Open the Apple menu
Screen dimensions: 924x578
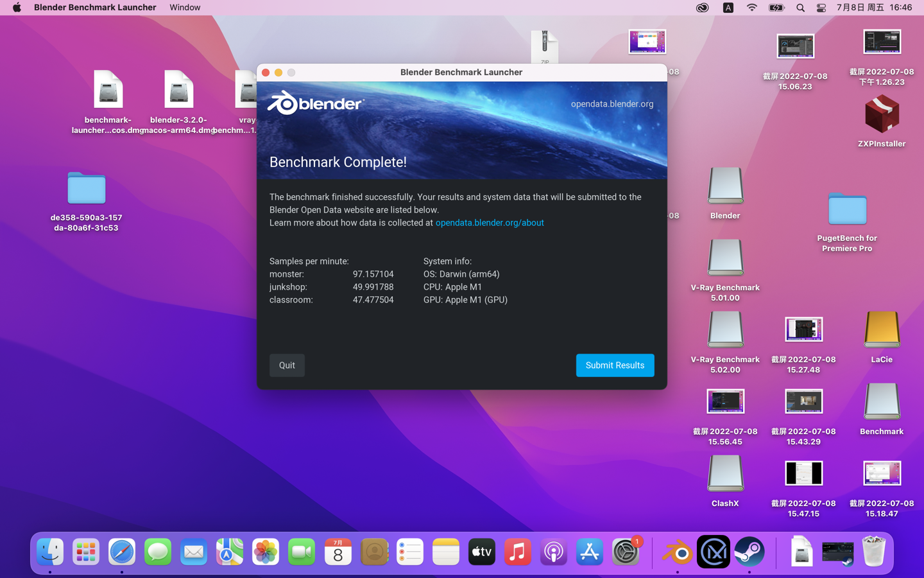17,7
